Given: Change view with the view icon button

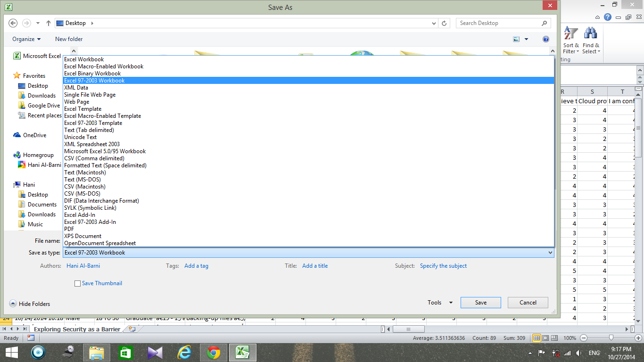Looking at the screenshot, I should pyautogui.click(x=516, y=39).
